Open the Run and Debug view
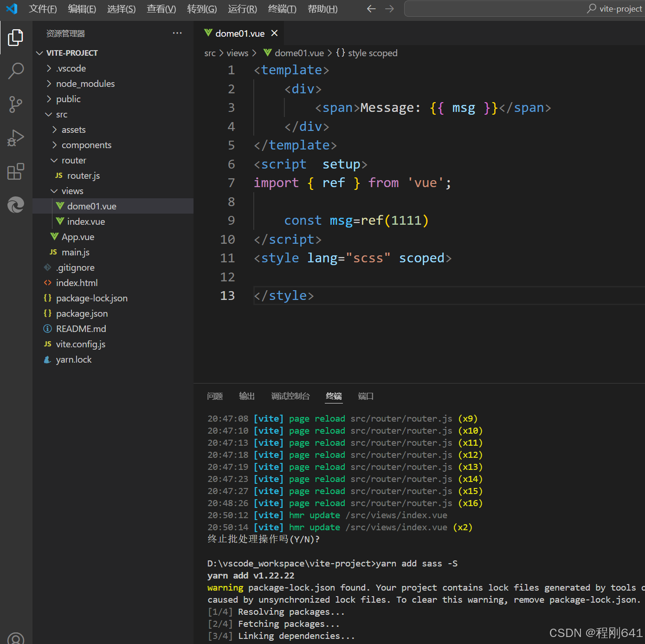Viewport: 645px width, 644px height. pos(16,138)
